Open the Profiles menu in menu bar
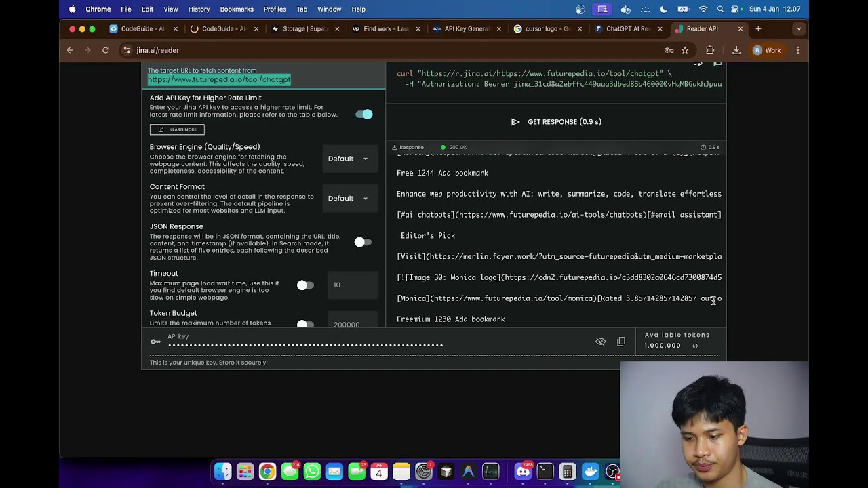868x488 pixels. (x=275, y=9)
